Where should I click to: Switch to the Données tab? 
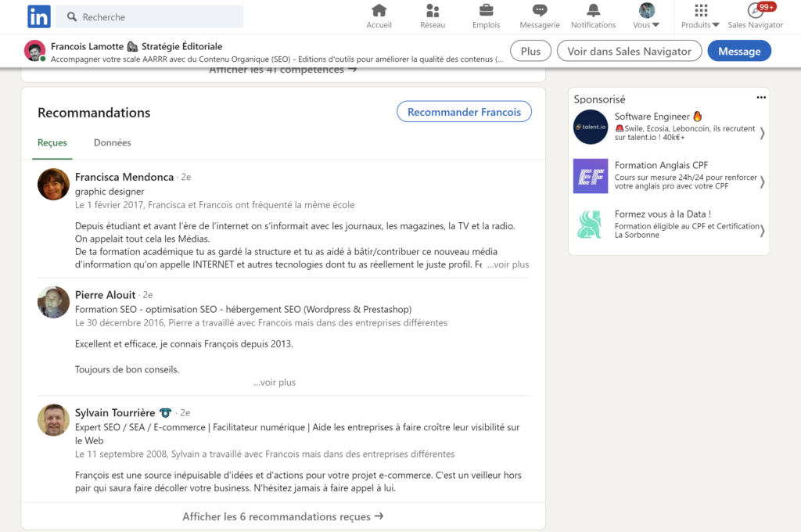(113, 142)
